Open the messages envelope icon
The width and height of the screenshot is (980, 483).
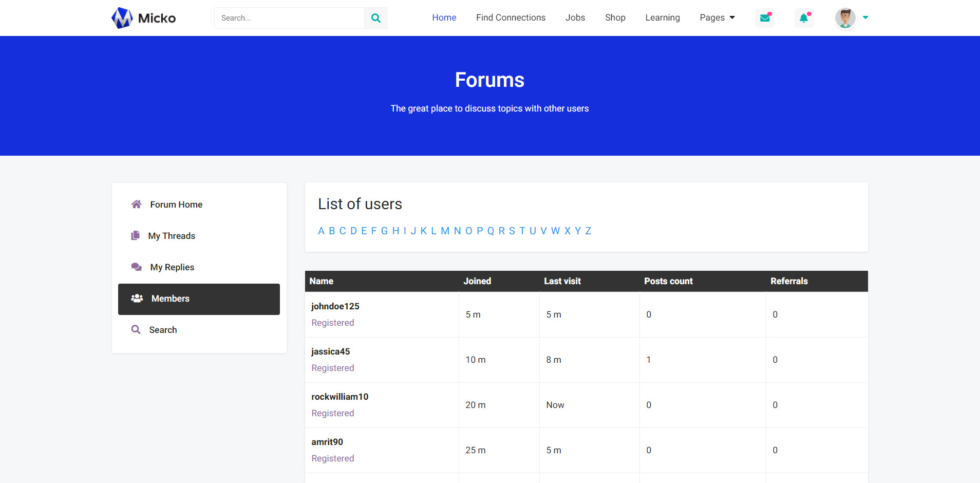pos(765,18)
